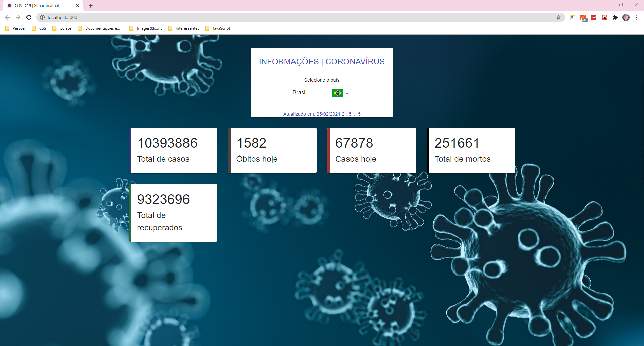Image resolution: width=644 pixels, height=346 pixels.
Task: Click the dropdown arrow beside the Brazil flag
Action: pyautogui.click(x=347, y=93)
